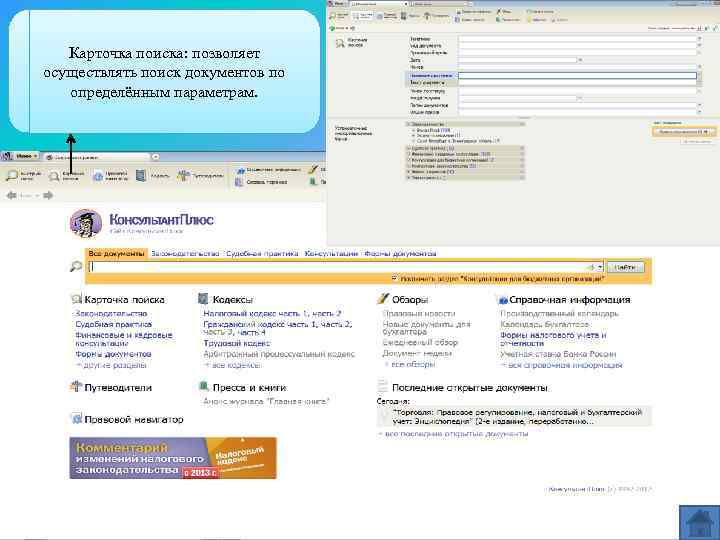Switch to the Консультации tab
The height and width of the screenshot is (540, 720).
[x=331, y=253]
